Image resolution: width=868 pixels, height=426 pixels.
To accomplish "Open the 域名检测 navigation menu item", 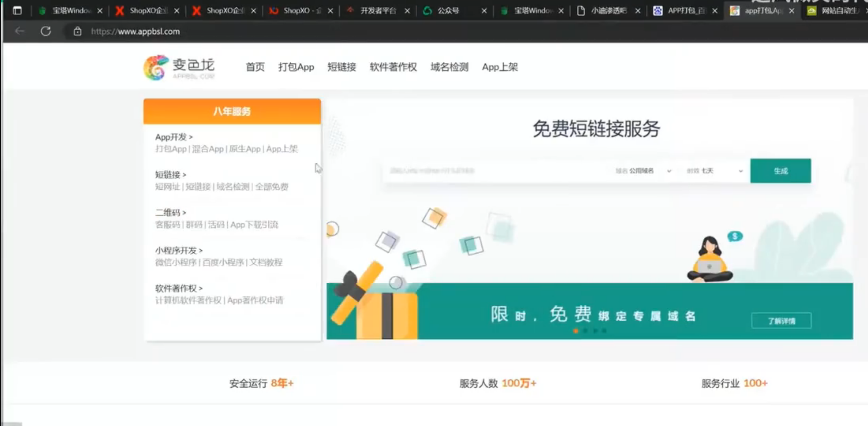I will (x=449, y=67).
